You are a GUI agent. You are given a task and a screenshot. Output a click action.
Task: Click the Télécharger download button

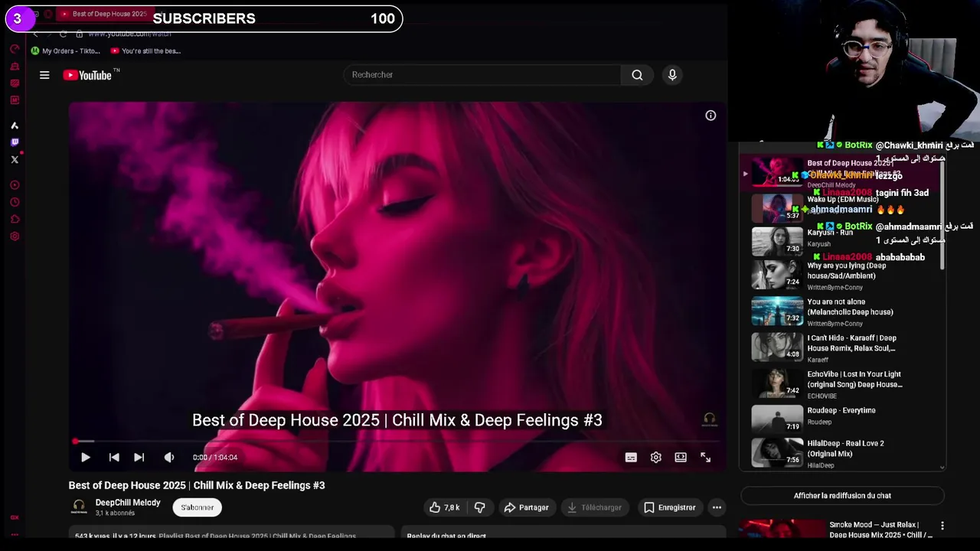point(594,507)
